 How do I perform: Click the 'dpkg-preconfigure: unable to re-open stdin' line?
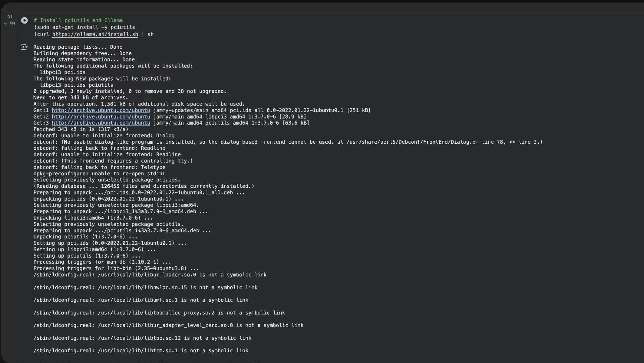(x=99, y=174)
